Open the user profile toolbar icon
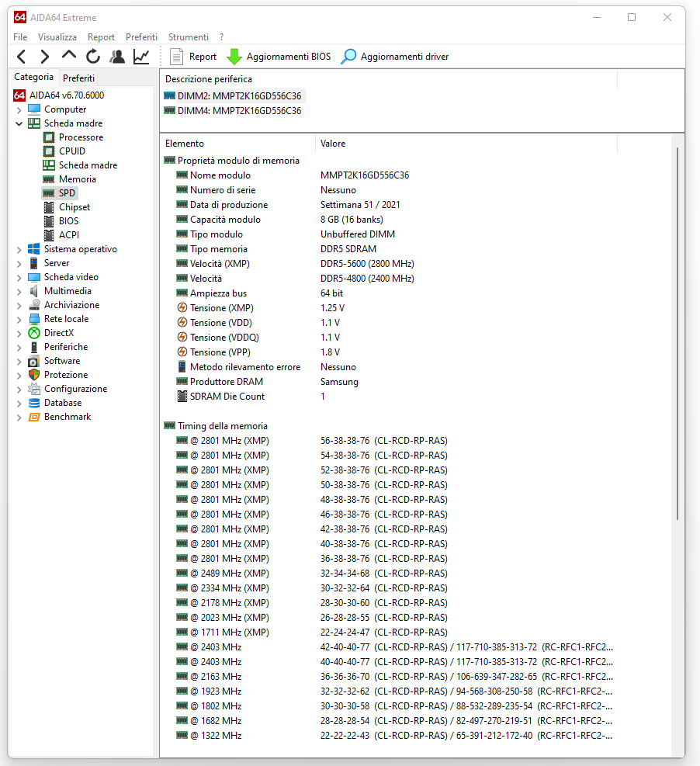This screenshot has height=766, width=700. [x=117, y=57]
